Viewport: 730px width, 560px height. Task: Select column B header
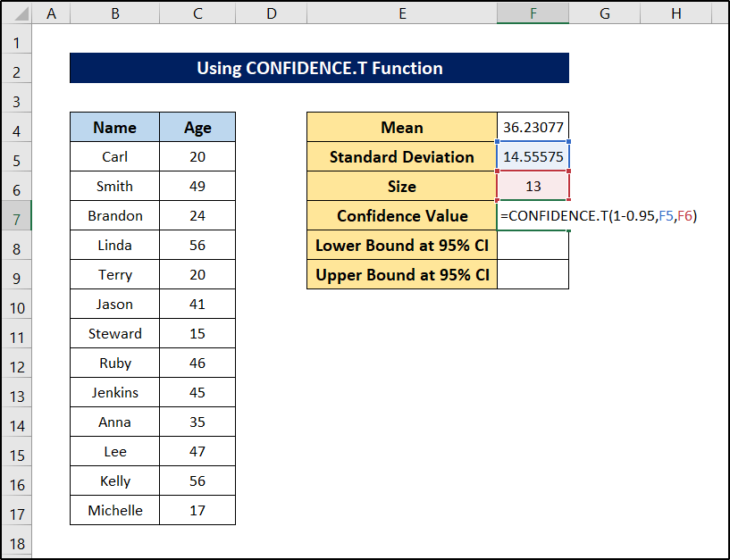(x=114, y=13)
